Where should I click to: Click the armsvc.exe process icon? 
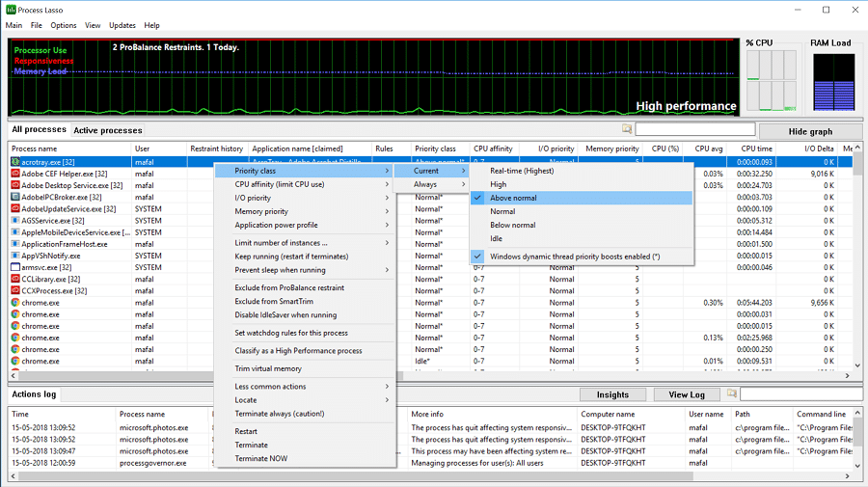[15, 267]
